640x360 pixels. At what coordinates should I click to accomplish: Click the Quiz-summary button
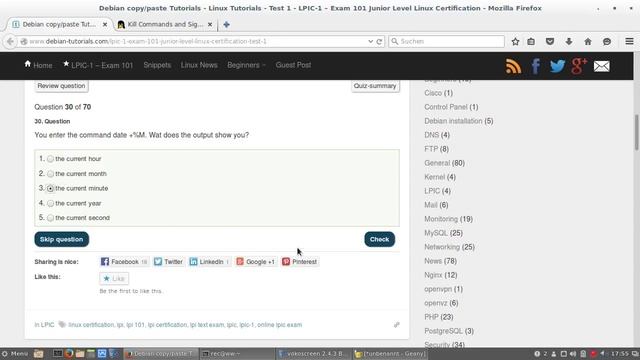coord(375,86)
